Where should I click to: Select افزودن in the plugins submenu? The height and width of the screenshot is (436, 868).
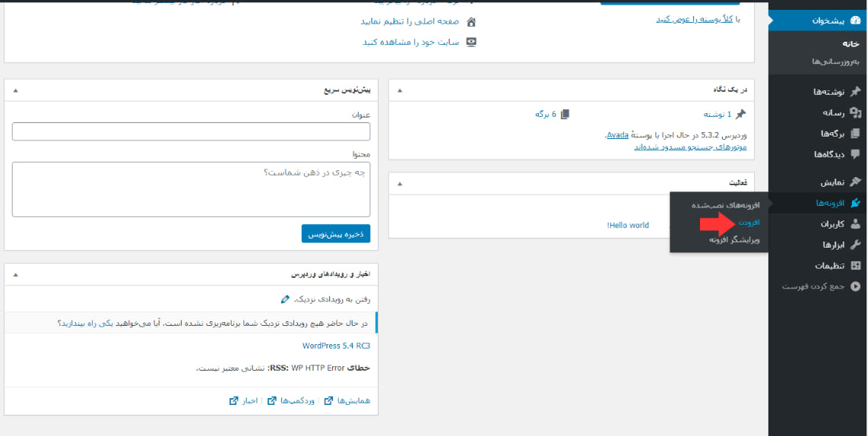pos(749,223)
